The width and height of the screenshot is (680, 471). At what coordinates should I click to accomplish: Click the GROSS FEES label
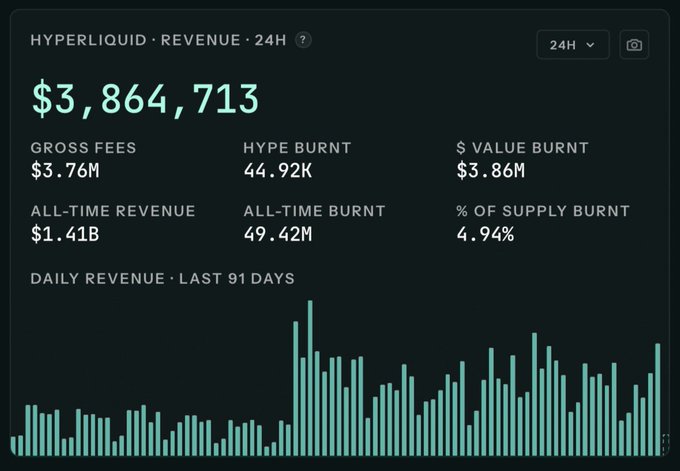83,148
